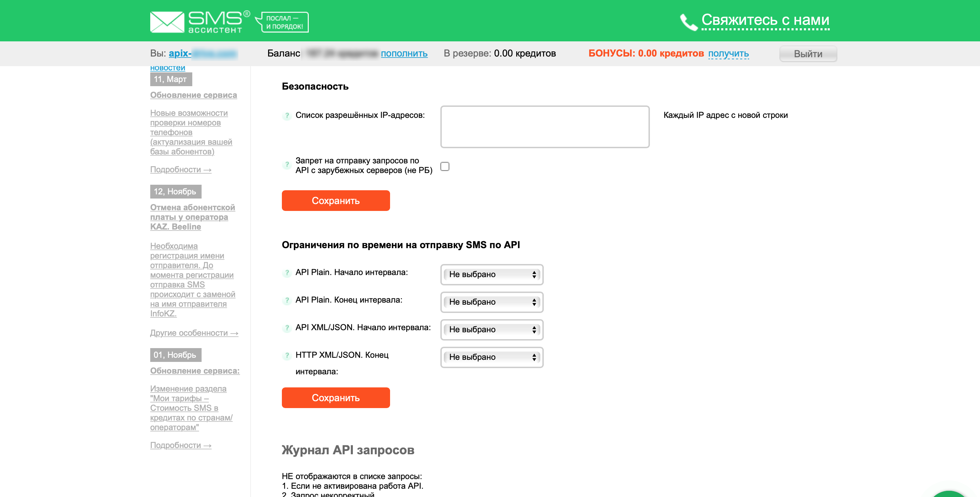Click the БОНУСЫ: 0.00 кредитов text
The image size is (980, 497).
(646, 53)
